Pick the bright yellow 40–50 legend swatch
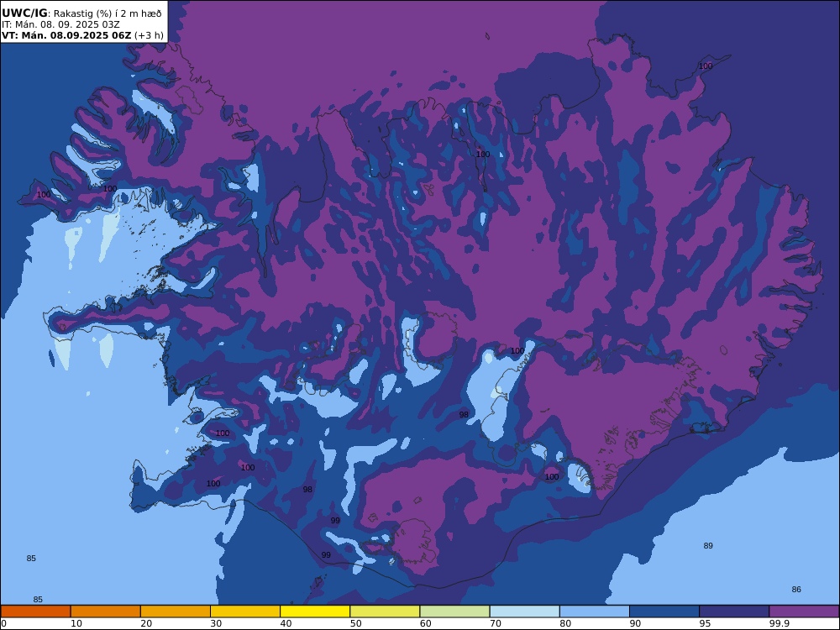This screenshot has height=630, width=840. [x=315, y=612]
